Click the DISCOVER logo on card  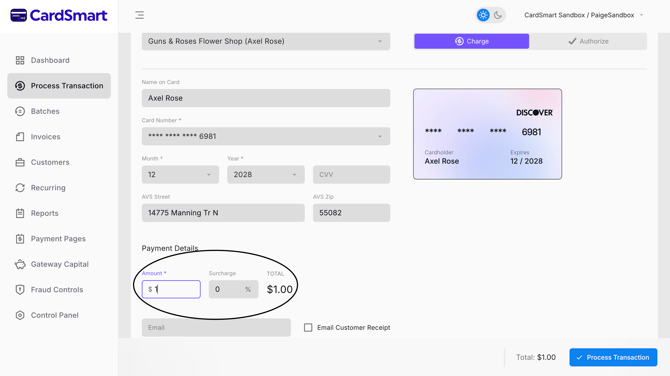coord(534,113)
